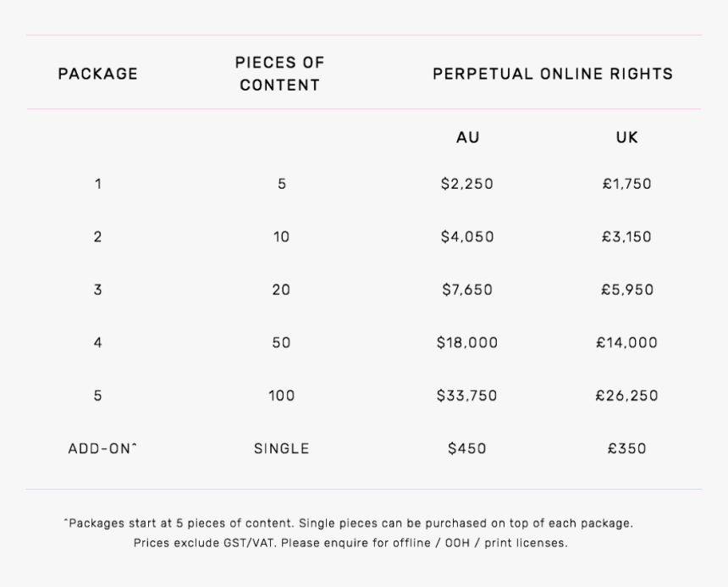Click the $18,000 price
This screenshot has height=587, width=728.
point(467,343)
